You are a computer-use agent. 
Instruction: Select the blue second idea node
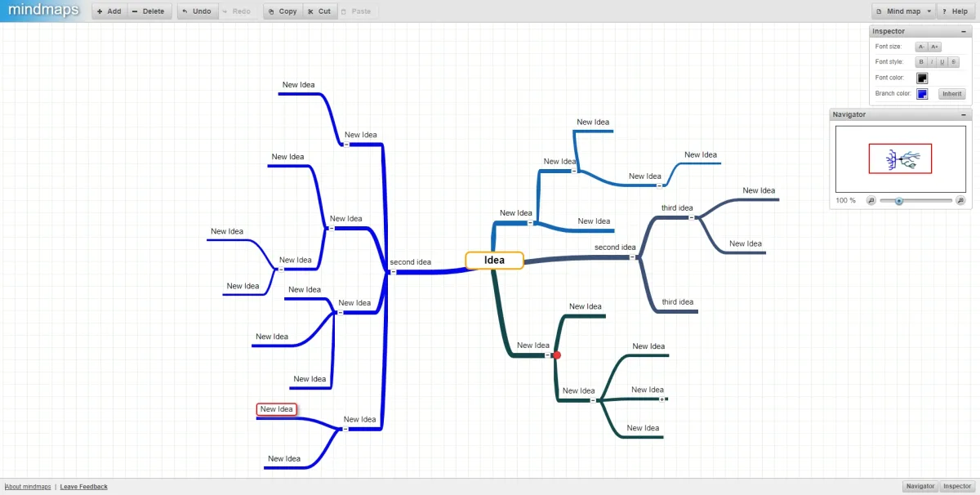410,262
